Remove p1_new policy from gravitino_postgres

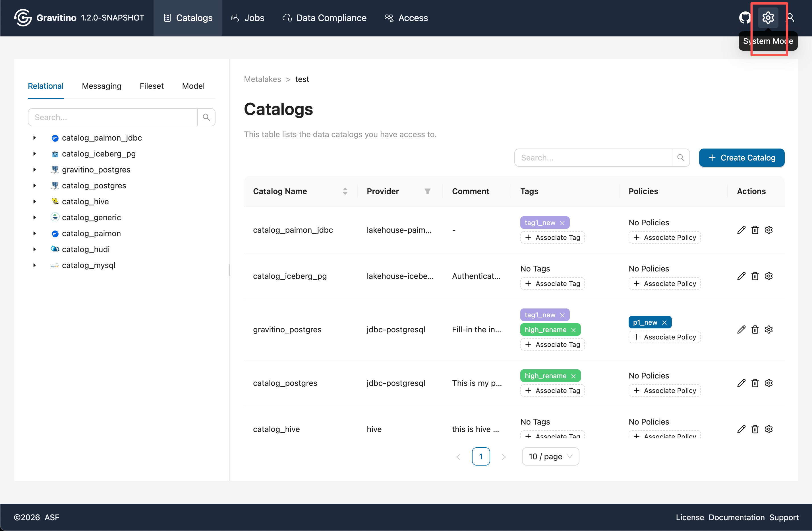click(664, 322)
